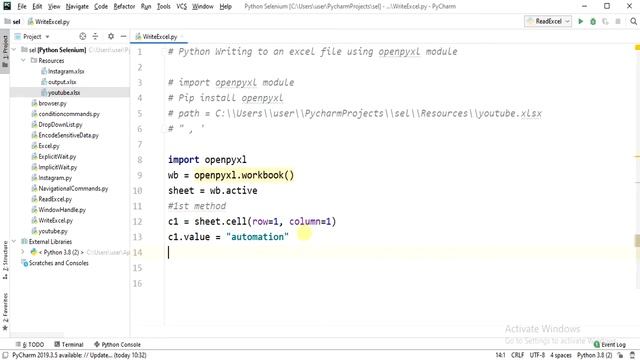
Task: Select browser.py in project tree
Action: pyautogui.click(x=49, y=103)
